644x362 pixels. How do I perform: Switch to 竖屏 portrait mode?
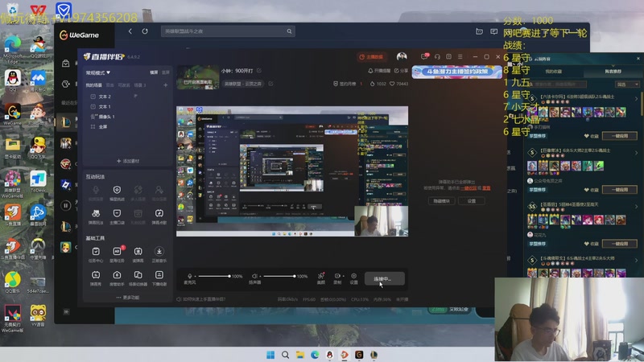[166, 72]
